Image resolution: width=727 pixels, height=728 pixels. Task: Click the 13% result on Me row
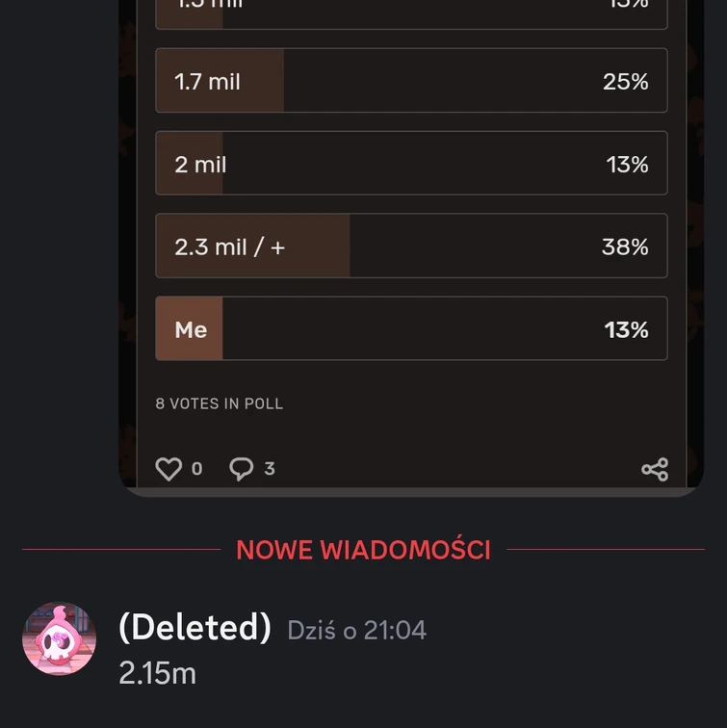click(626, 330)
